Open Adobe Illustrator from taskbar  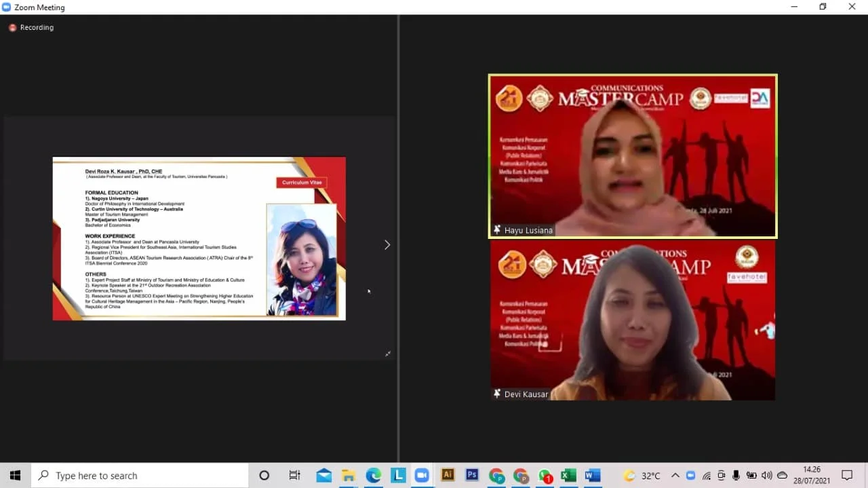[x=448, y=476]
